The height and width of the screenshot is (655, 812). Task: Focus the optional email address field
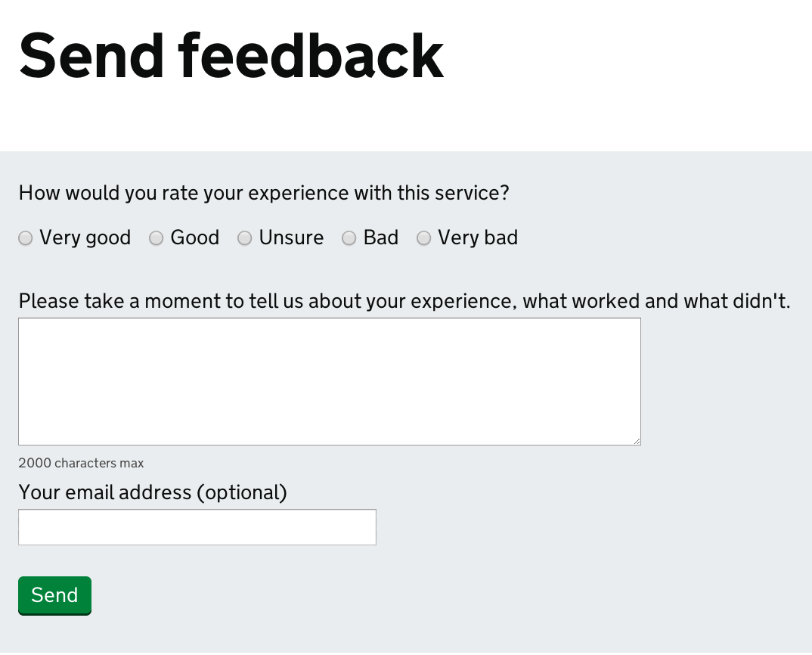(197, 527)
